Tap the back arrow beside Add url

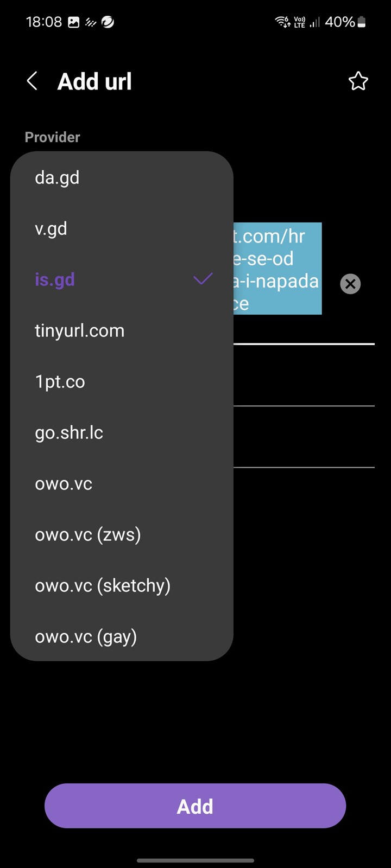[32, 81]
